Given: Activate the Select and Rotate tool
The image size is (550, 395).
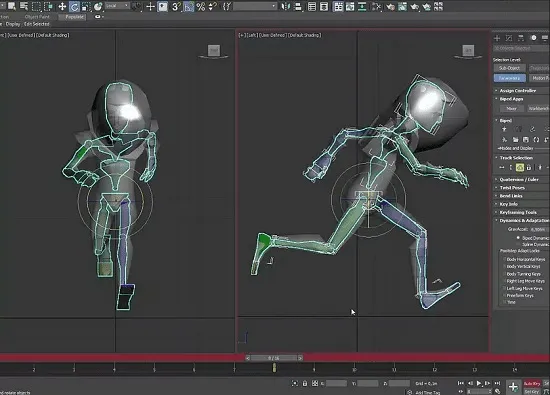Looking at the screenshot, I should 74,6.
